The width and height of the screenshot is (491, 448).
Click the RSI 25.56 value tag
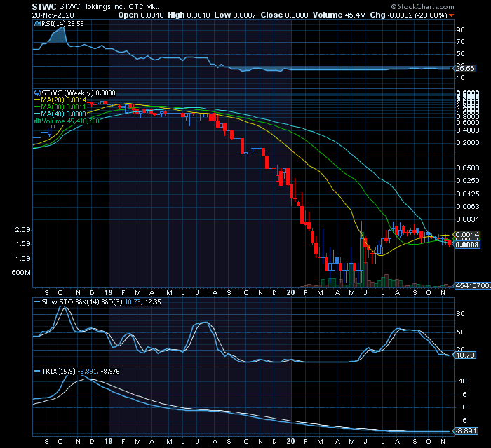pos(464,68)
